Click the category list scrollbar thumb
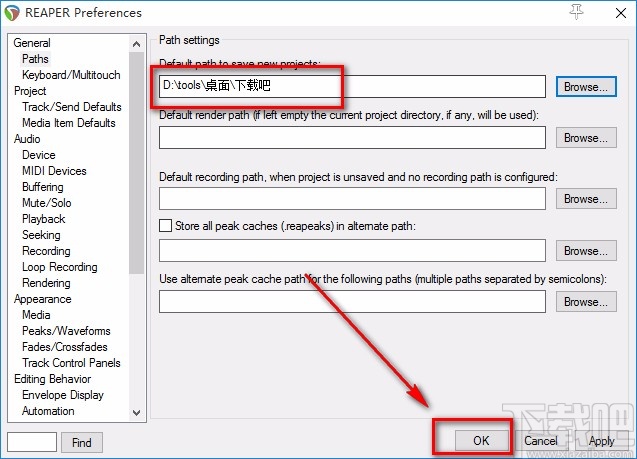The width and height of the screenshot is (637, 459). (x=136, y=162)
